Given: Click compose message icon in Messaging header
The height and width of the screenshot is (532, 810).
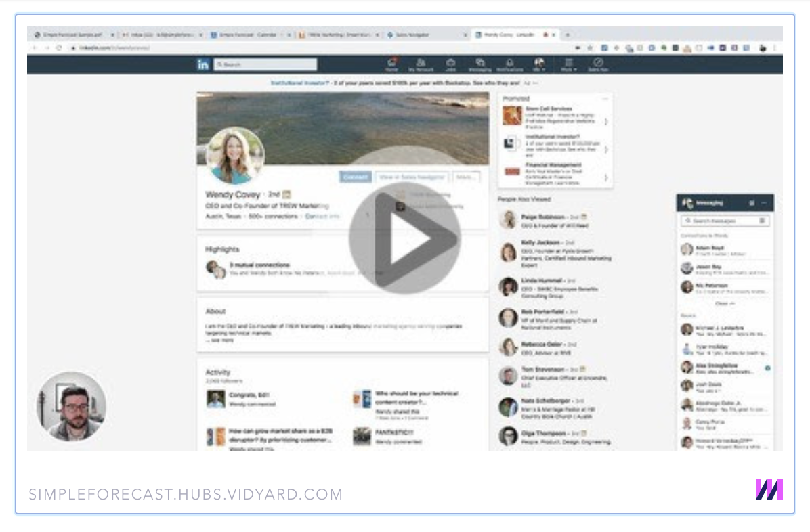Looking at the screenshot, I should (x=752, y=203).
